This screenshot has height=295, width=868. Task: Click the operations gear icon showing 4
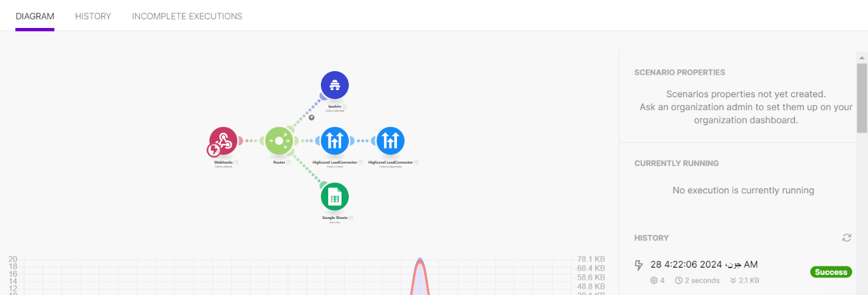point(654,280)
